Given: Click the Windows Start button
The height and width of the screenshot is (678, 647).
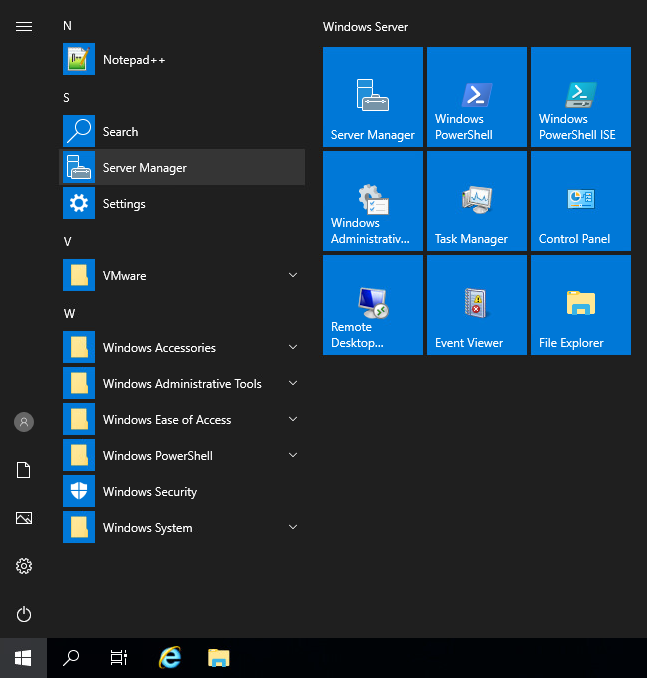Looking at the screenshot, I should (x=23, y=658).
